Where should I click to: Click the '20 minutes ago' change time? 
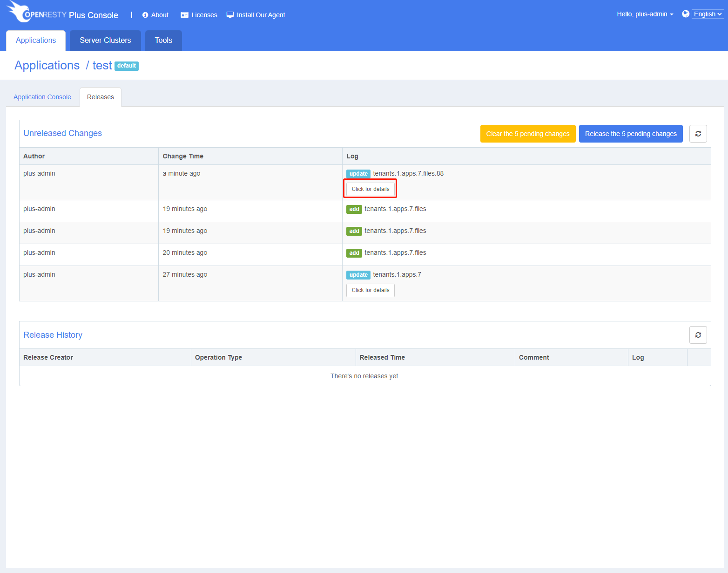click(185, 252)
